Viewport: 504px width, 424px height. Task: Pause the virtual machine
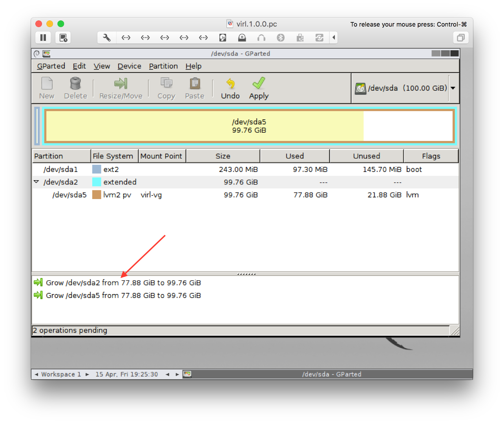(43, 37)
